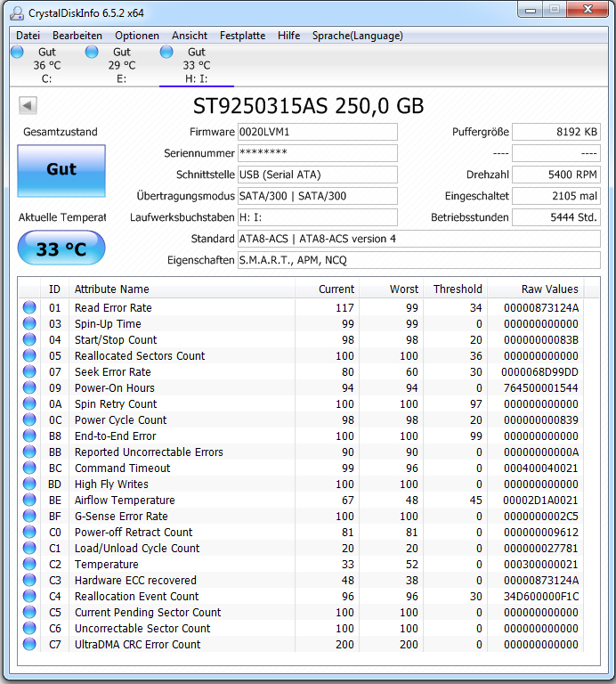
Task: Open the Optionen menu
Action: (x=137, y=36)
